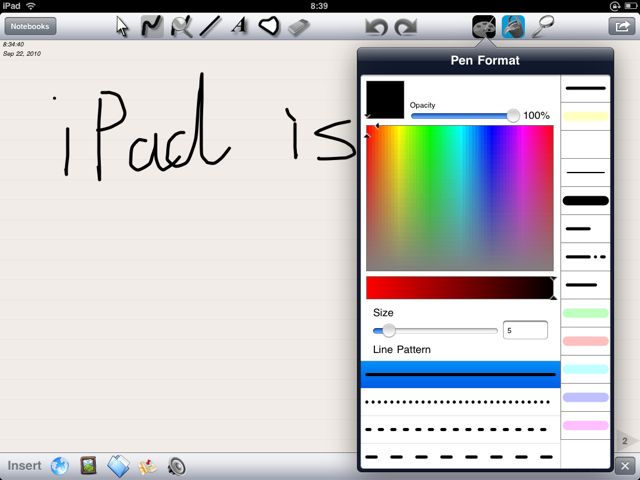Tap the share export icon

tap(621, 27)
